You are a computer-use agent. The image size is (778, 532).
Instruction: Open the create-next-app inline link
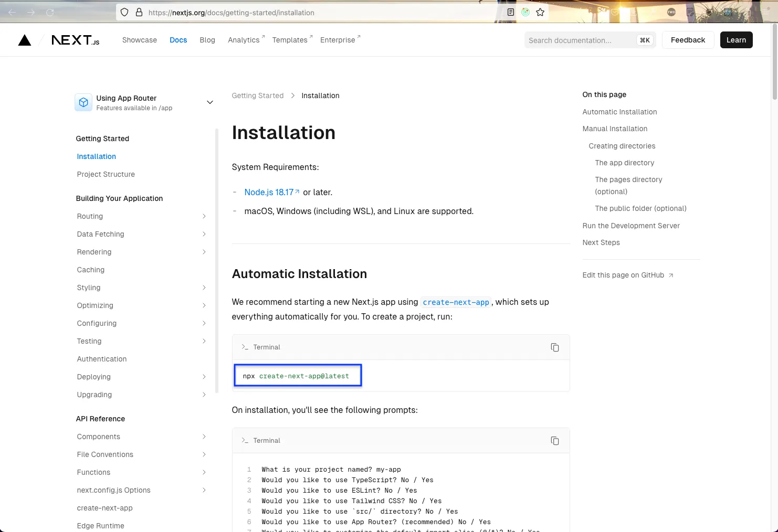pos(456,302)
